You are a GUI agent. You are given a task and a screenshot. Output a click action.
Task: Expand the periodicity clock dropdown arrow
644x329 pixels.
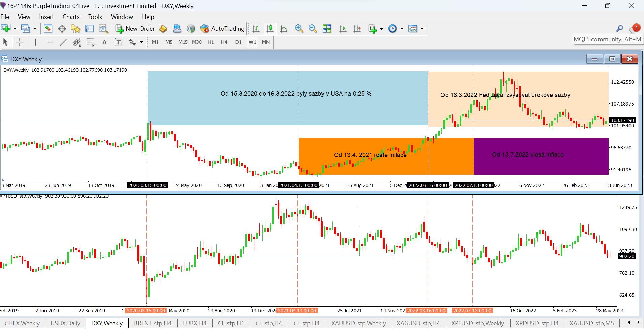[402, 29]
